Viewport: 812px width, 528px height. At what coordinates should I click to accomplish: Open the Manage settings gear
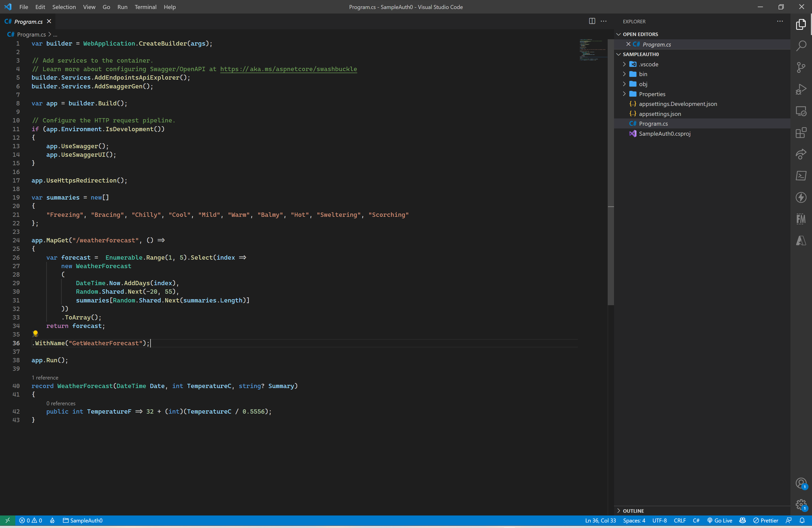(x=801, y=504)
